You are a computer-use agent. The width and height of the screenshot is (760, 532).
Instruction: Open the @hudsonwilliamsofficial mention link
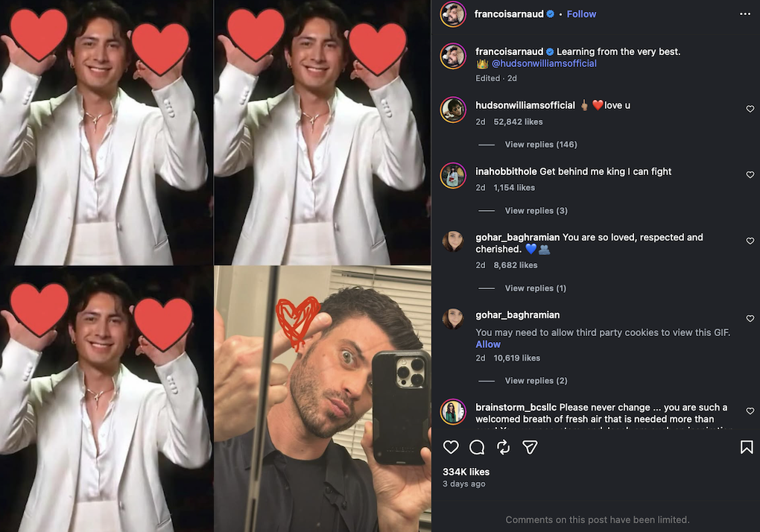tap(544, 63)
